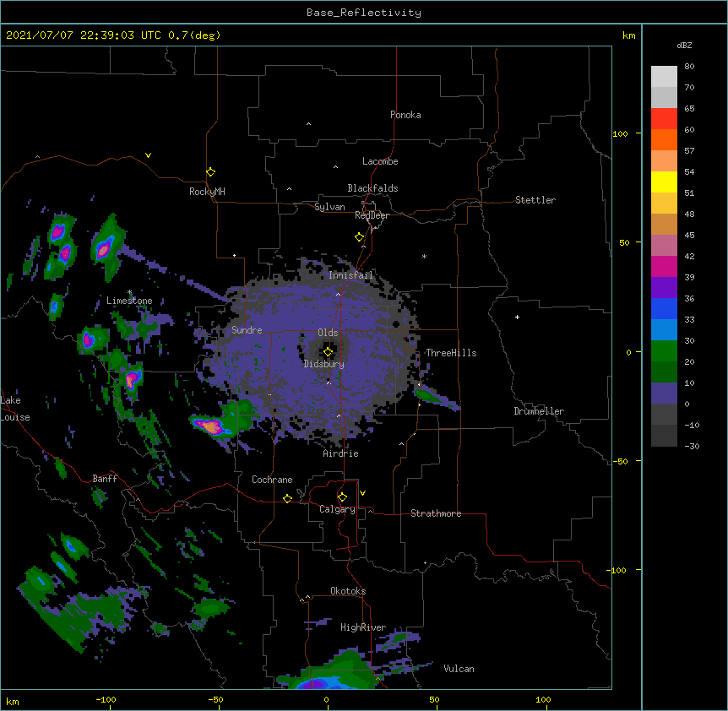Screen dimensions: 728x711
Task: Click the Base_Reflectivity title
Action: 364,13
